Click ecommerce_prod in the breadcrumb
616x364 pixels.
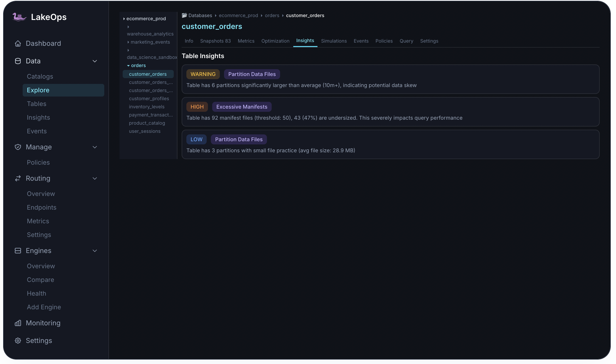point(239,16)
